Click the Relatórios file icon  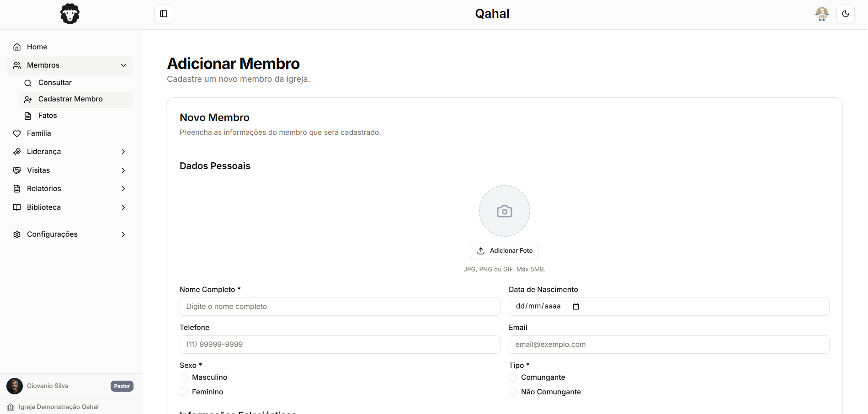[17, 189]
